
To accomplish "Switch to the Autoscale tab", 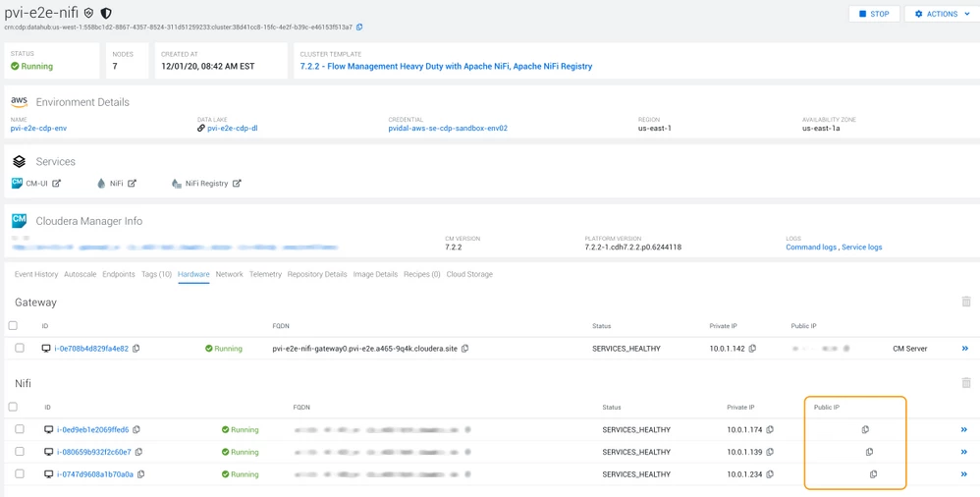I will (80, 274).
